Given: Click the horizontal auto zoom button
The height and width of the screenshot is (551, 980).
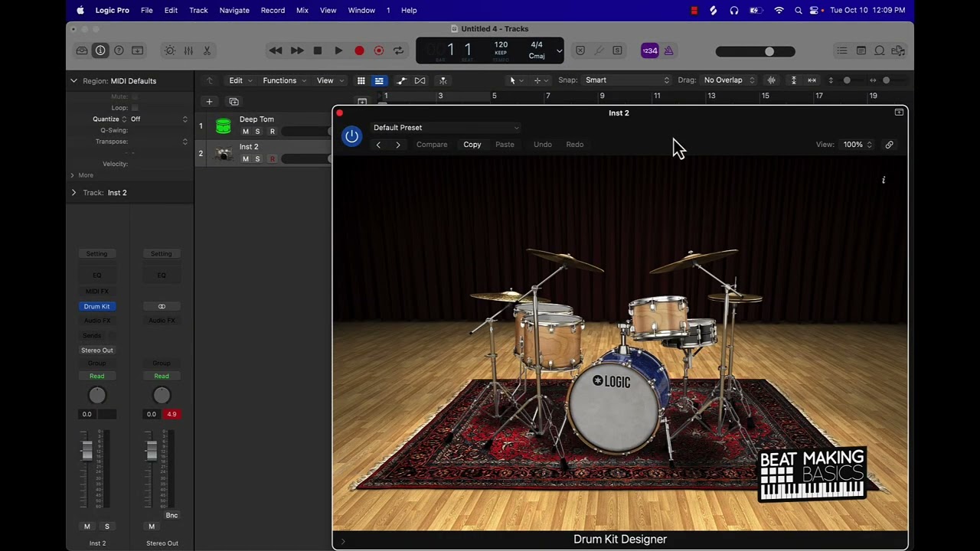Looking at the screenshot, I should click(x=812, y=80).
